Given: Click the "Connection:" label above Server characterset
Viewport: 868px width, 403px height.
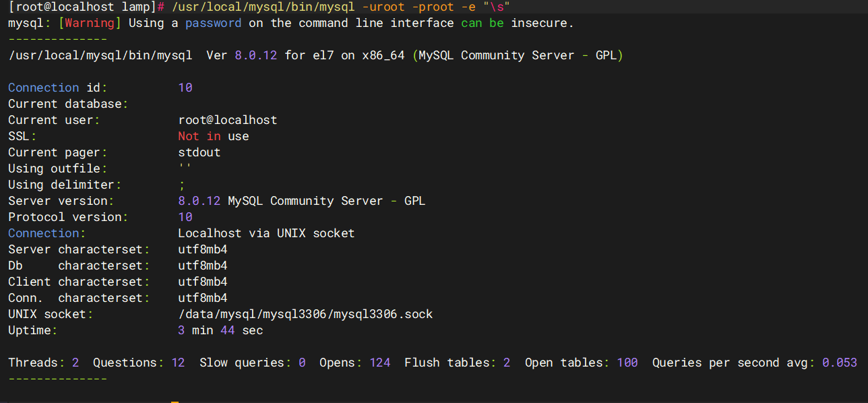Looking at the screenshot, I should 47,233.
